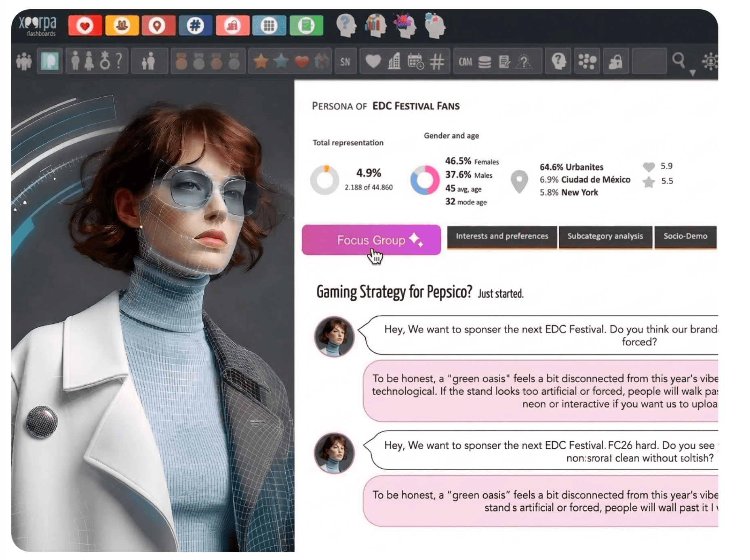The image size is (750, 560).
Task: Click the '6.9% Ciudad de México' text
Action: (585, 180)
